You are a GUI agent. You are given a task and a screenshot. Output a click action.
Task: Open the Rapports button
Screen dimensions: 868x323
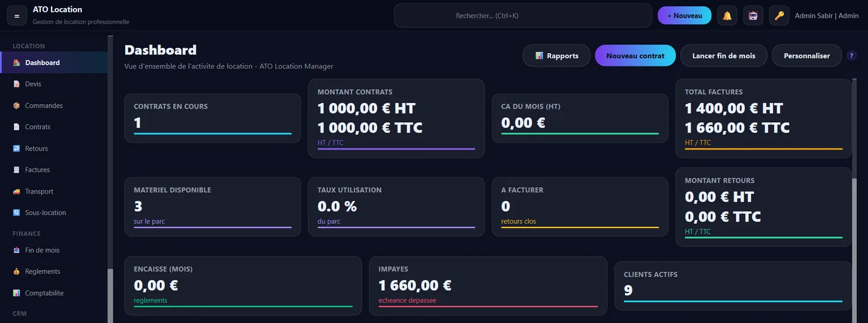point(556,56)
